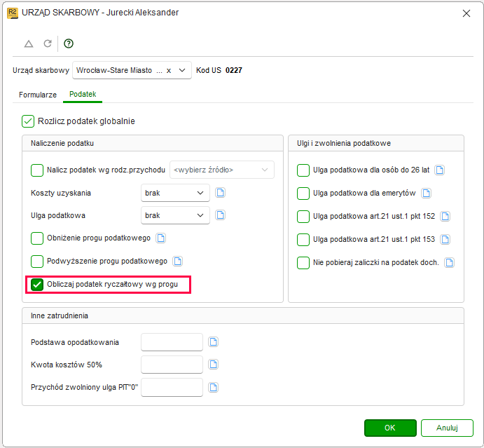
Task: Click document icon beside Kwota kosztów 50% field
Action: [214, 365]
